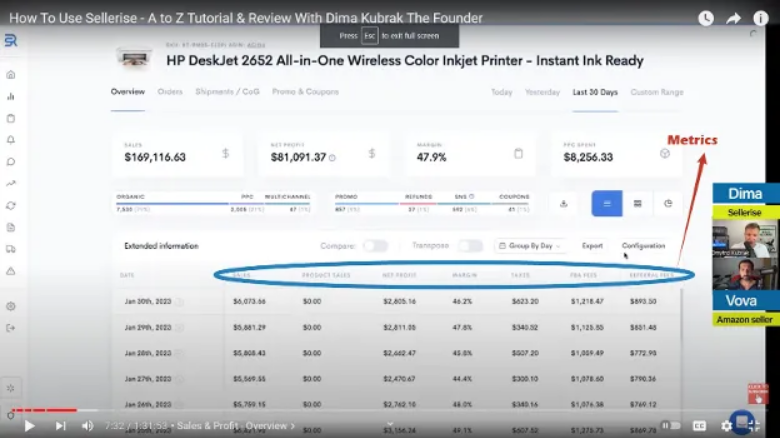The width and height of the screenshot is (780, 438).
Task: Open the document sidebar icon
Action: (10, 227)
